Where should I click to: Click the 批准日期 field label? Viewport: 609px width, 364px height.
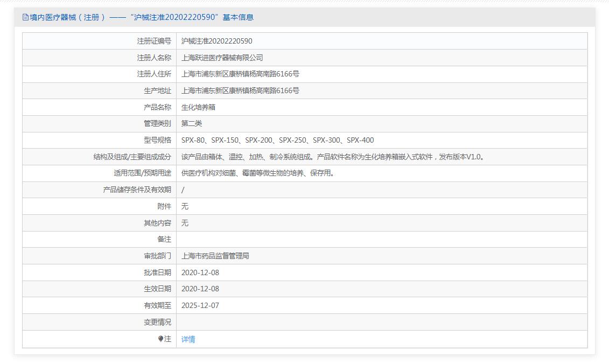tap(157, 272)
